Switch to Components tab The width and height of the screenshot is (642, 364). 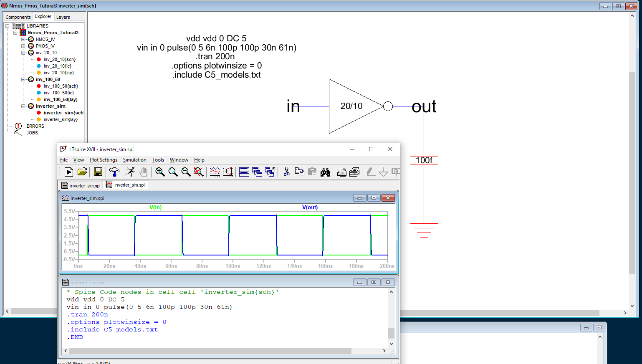[x=18, y=17]
